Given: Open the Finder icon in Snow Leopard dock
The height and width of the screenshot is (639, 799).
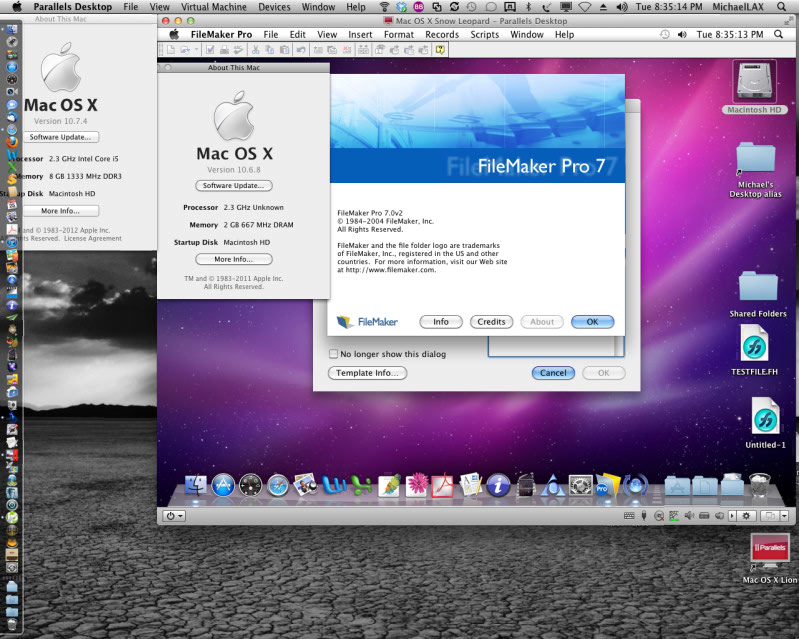Looking at the screenshot, I should 196,485.
